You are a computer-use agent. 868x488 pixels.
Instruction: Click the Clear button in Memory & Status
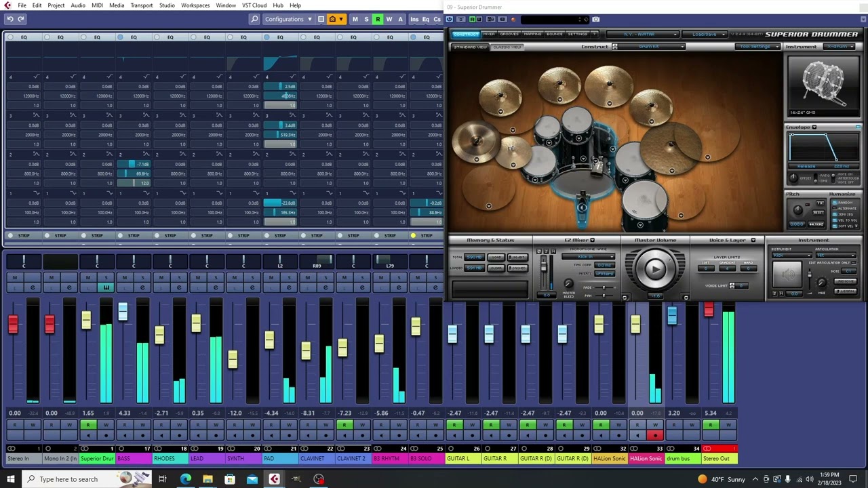click(x=496, y=268)
